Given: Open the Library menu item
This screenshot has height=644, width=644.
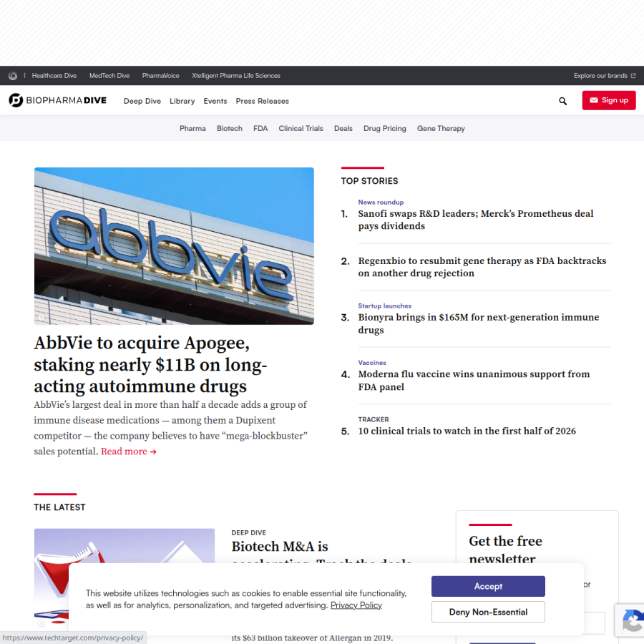Looking at the screenshot, I should pos(182,101).
